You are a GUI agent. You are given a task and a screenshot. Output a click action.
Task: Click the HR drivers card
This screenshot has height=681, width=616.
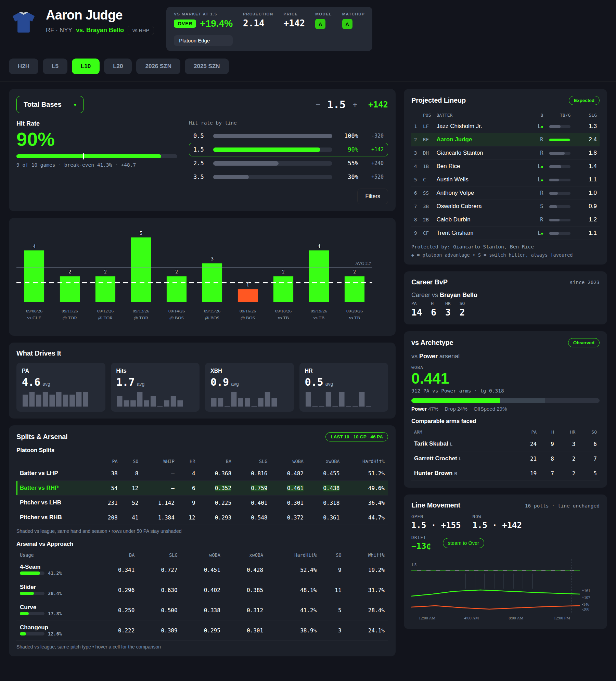[x=344, y=387]
